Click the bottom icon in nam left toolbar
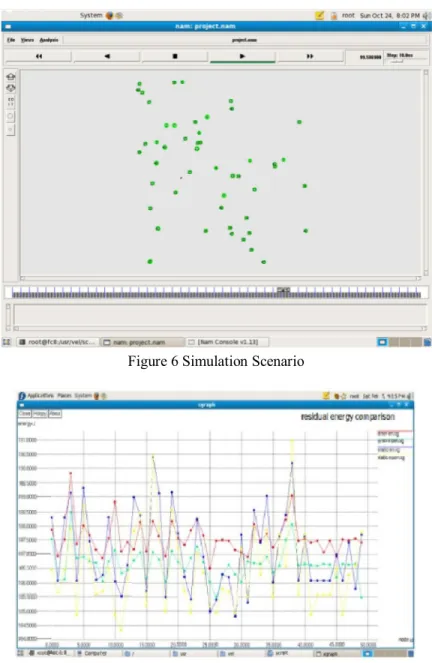The height and width of the screenshot is (663, 432). (x=11, y=129)
